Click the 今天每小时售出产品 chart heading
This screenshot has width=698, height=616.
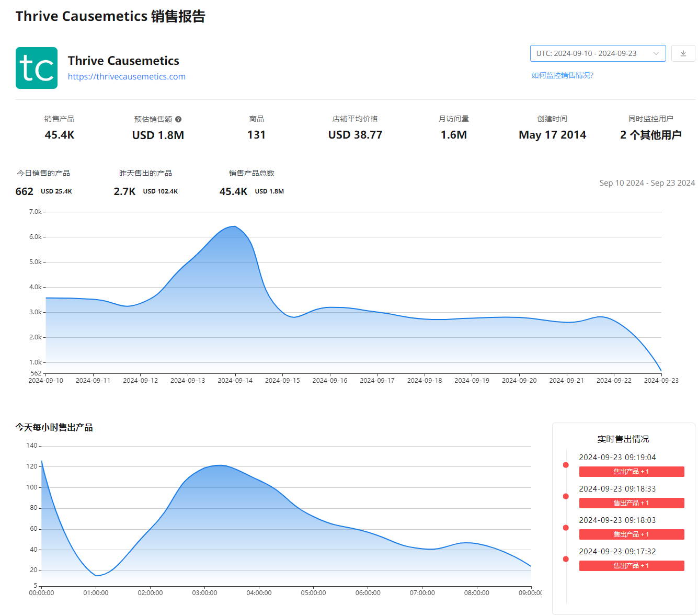click(x=54, y=427)
